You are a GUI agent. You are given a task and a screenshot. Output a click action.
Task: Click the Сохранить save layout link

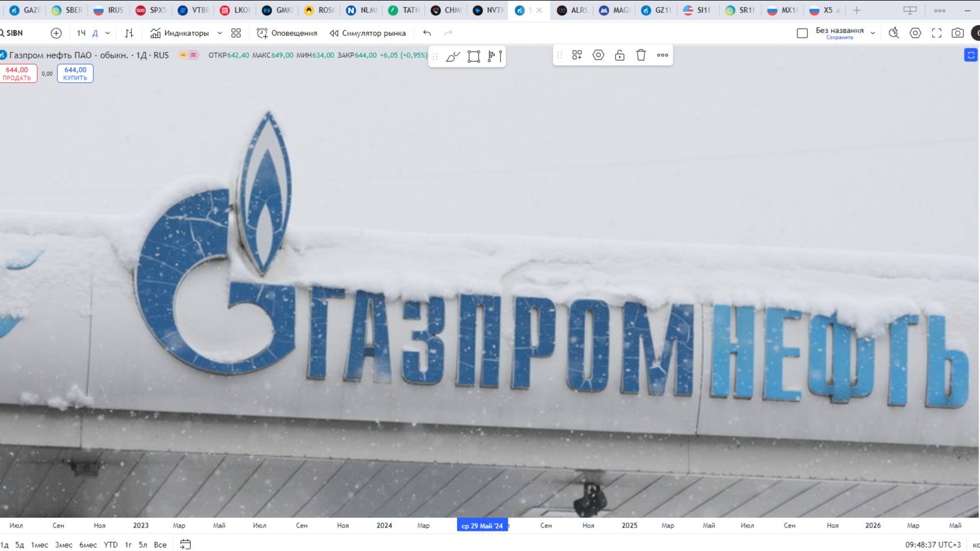(x=840, y=38)
